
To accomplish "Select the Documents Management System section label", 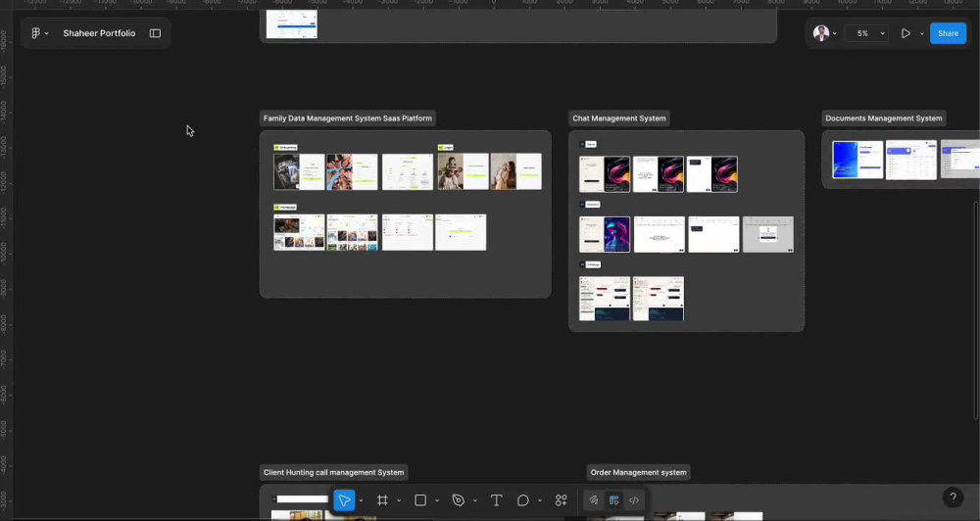I will click(884, 118).
